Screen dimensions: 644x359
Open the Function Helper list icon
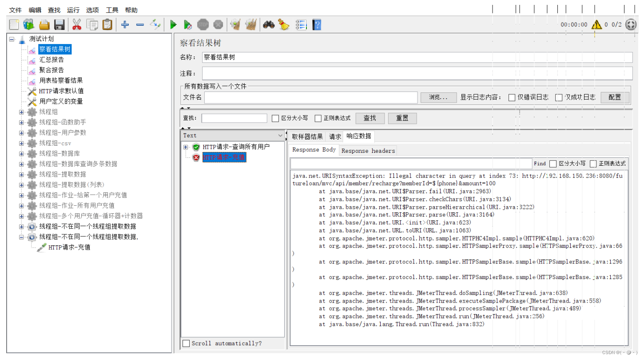(302, 25)
